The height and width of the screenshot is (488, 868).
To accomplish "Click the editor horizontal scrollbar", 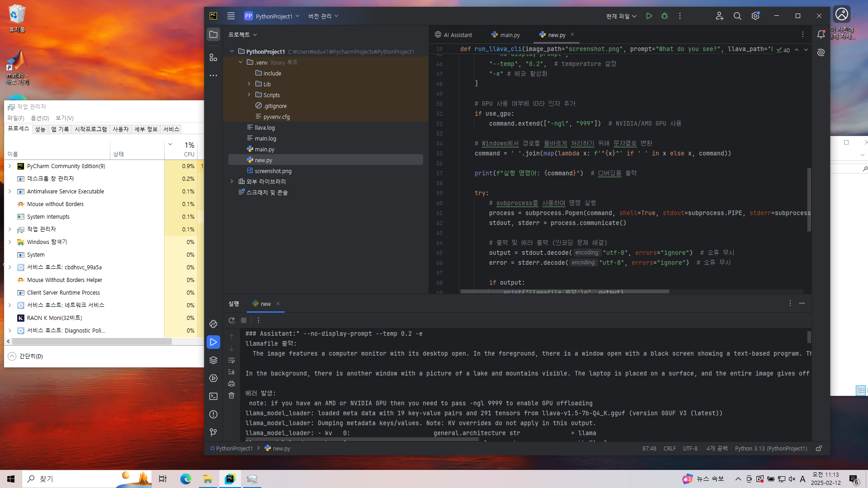I will (564, 292).
